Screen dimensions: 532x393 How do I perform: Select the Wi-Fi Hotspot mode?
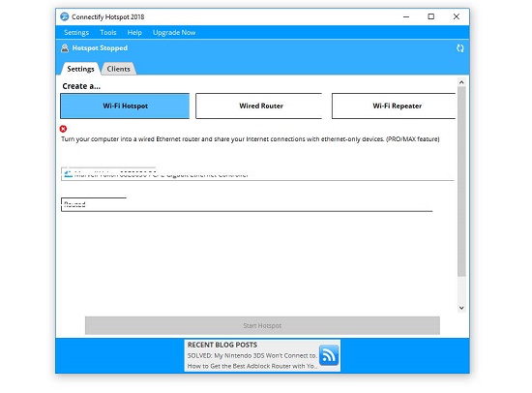point(125,106)
